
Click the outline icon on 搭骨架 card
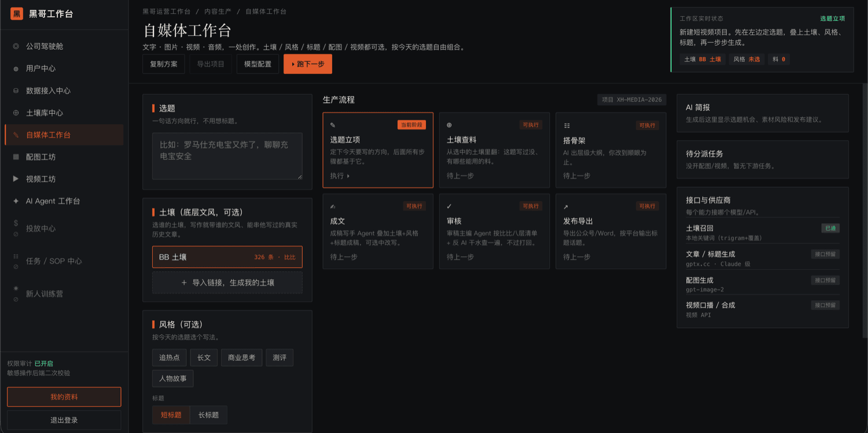point(567,125)
